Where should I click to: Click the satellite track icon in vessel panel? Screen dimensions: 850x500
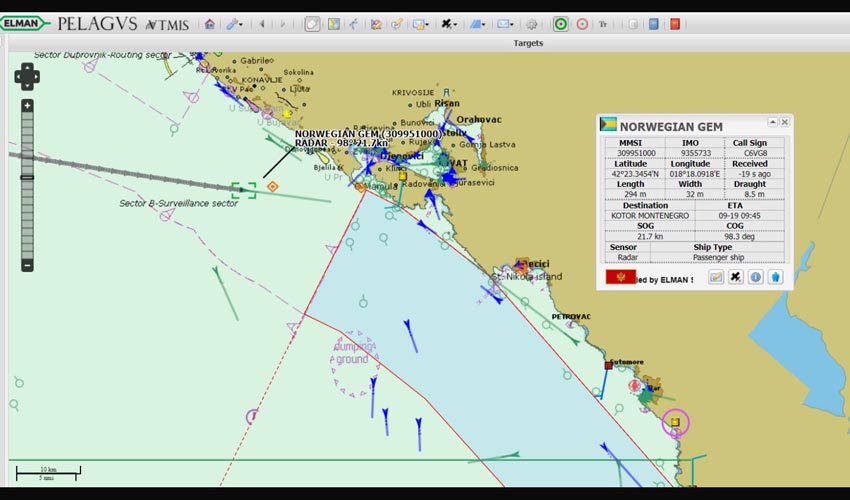[735, 277]
